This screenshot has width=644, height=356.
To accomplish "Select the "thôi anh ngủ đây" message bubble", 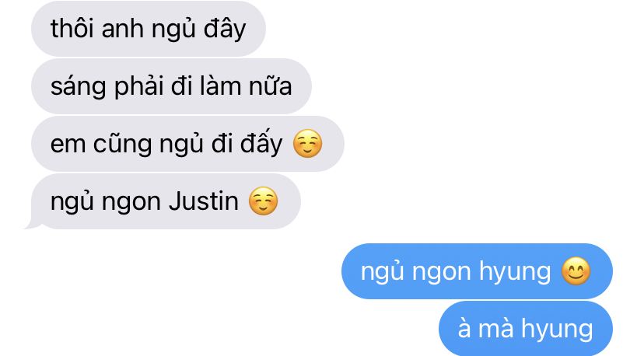I will tap(149, 29).
